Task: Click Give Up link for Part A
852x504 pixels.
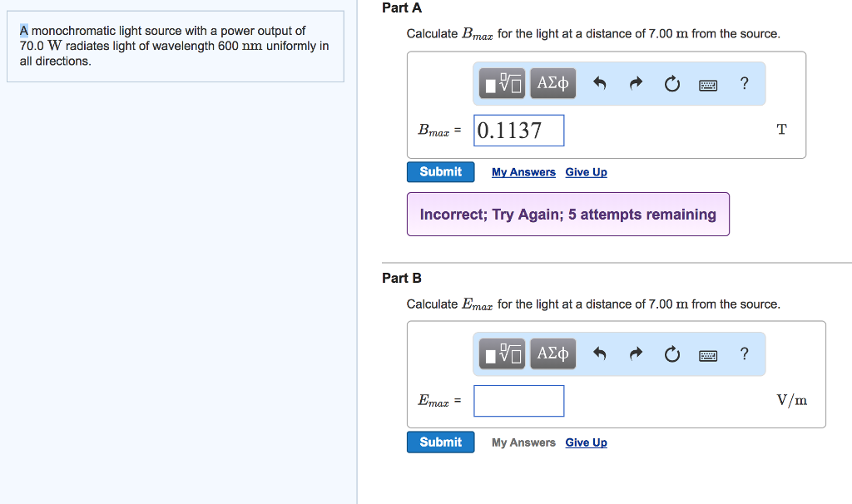Action: click(x=586, y=172)
